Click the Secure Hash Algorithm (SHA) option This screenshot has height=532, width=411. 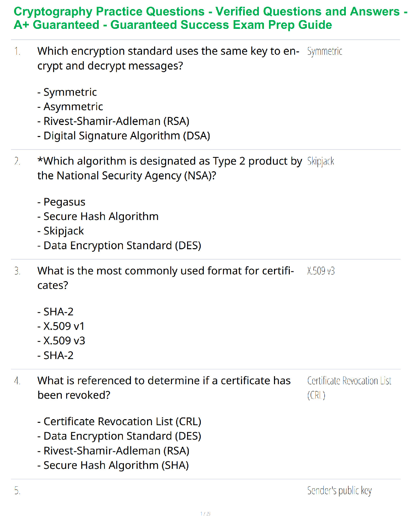pos(113,465)
